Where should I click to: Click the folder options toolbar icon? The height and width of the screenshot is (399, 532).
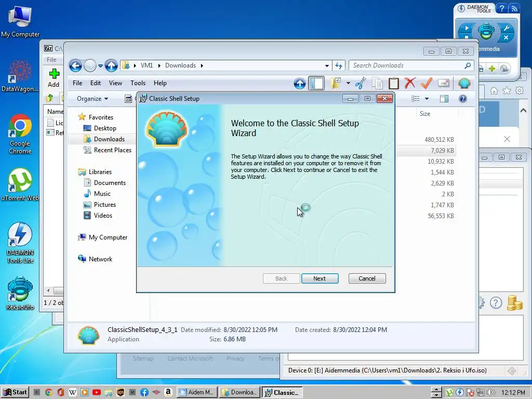[336, 83]
